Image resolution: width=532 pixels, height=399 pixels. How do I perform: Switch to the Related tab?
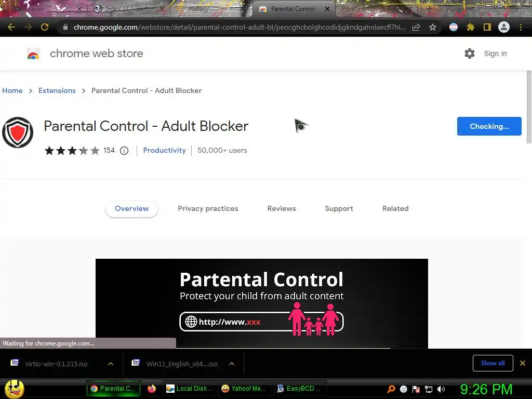click(x=395, y=209)
